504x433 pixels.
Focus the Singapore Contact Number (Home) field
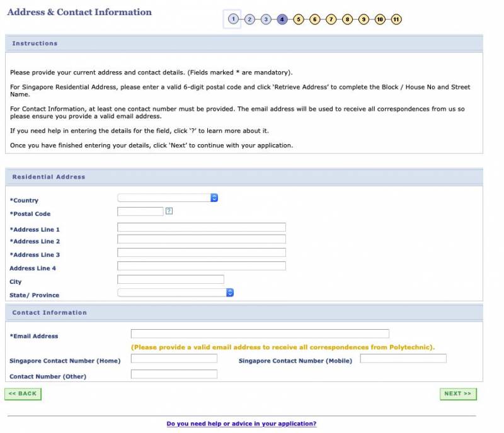point(174,359)
